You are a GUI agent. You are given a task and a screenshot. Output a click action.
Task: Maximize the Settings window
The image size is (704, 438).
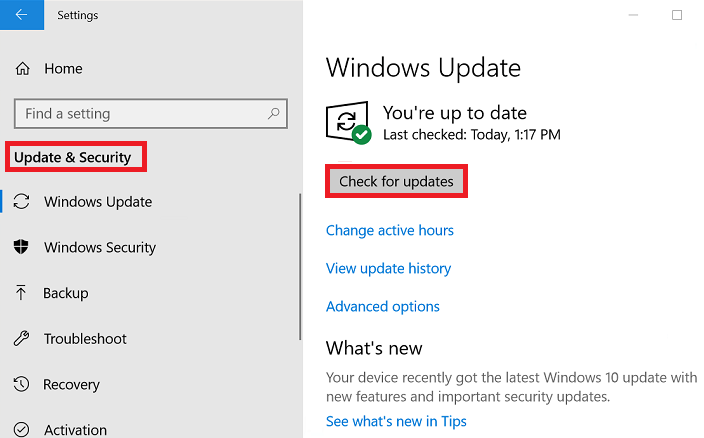pos(677,15)
